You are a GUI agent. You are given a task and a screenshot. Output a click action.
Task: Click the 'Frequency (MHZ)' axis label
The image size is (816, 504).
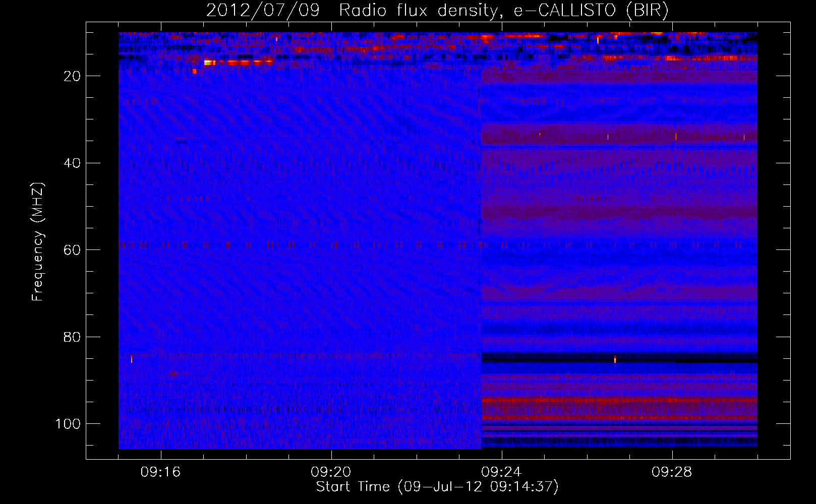tap(38, 242)
